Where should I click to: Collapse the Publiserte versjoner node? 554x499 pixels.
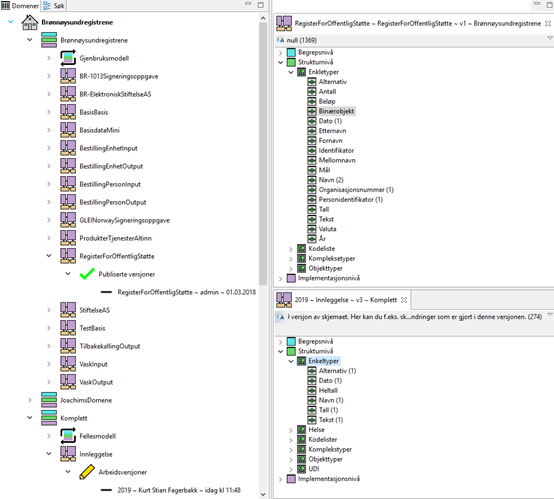[68, 274]
